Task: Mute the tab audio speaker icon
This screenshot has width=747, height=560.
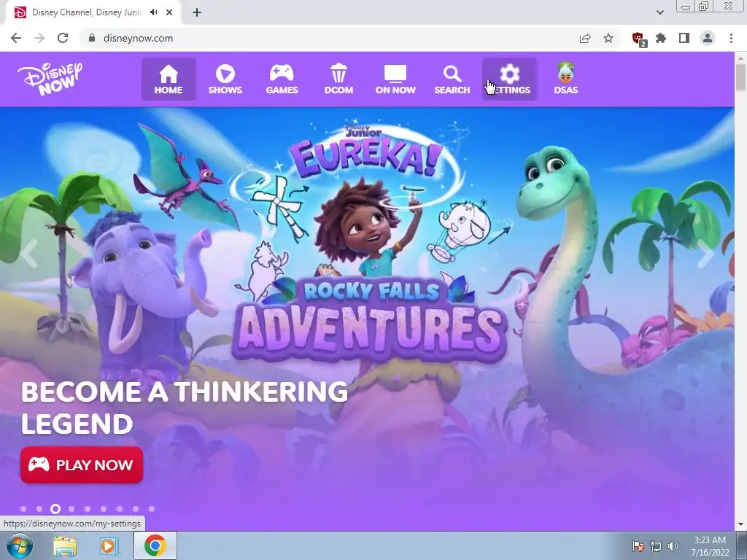Action: [153, 12]
